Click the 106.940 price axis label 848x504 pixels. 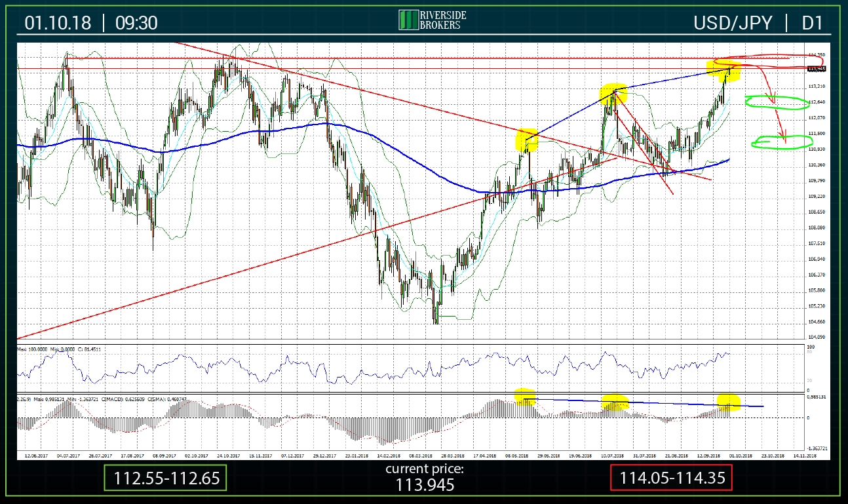pos(817,260)
